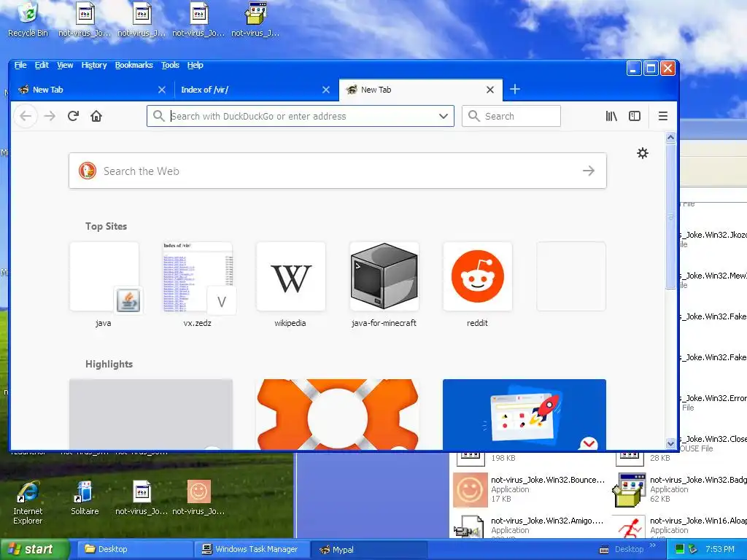
Task: Click the toolbar Search field
Action: click(511, 116)
